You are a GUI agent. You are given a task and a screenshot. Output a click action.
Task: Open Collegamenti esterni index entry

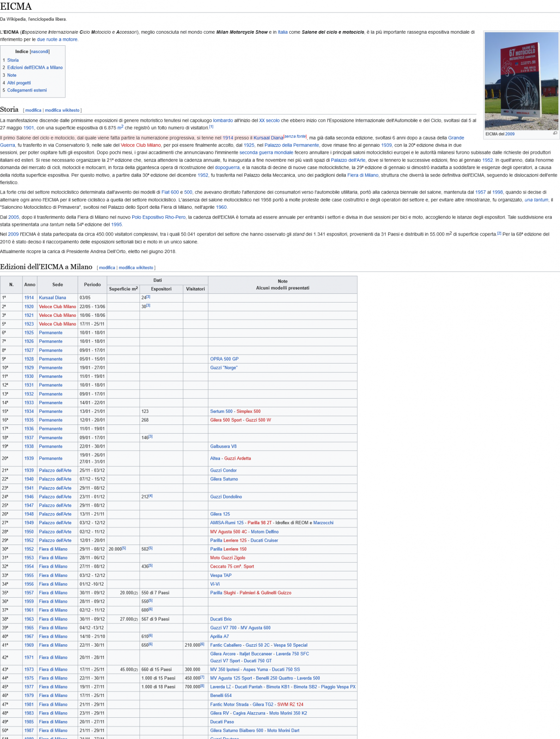click(x=27, y=91)
